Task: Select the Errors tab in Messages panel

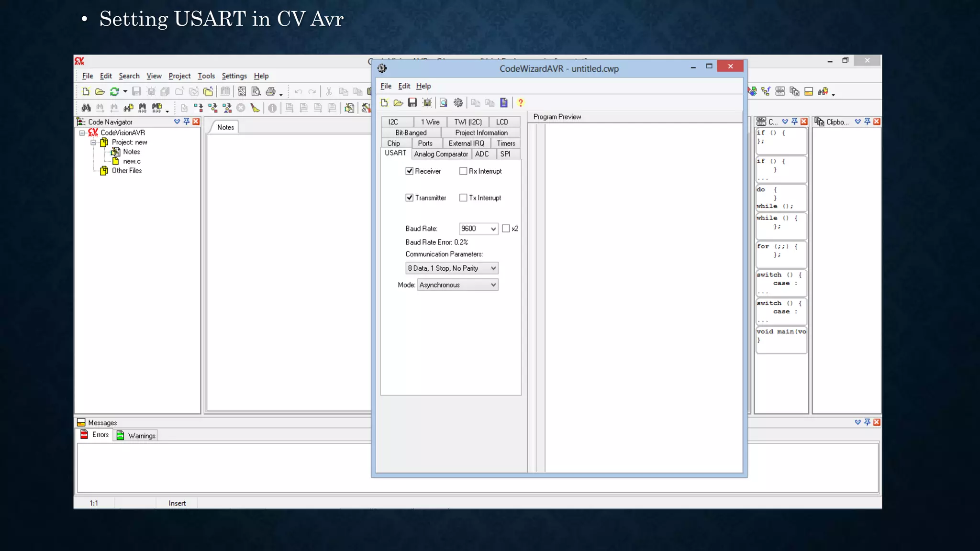Action: click(x=95, y=435)
